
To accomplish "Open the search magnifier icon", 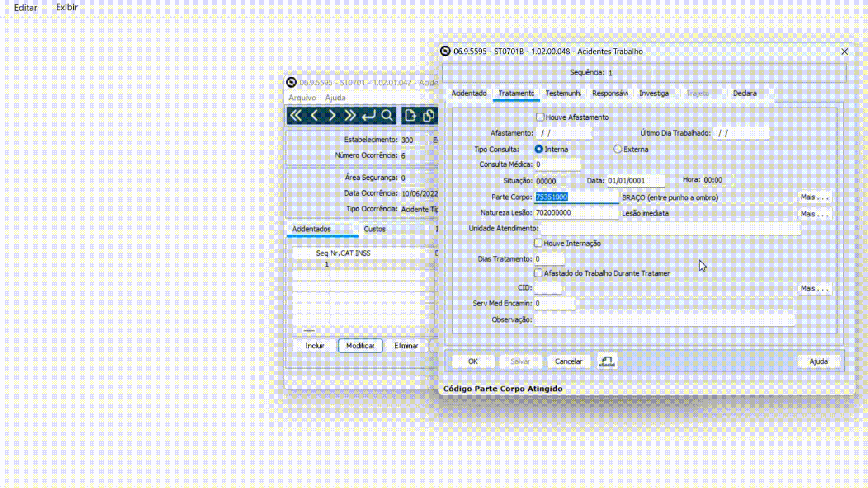I will 387,116.
